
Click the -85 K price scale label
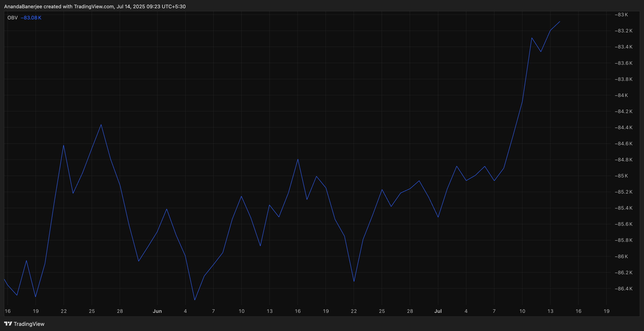(x=621, y=176)
